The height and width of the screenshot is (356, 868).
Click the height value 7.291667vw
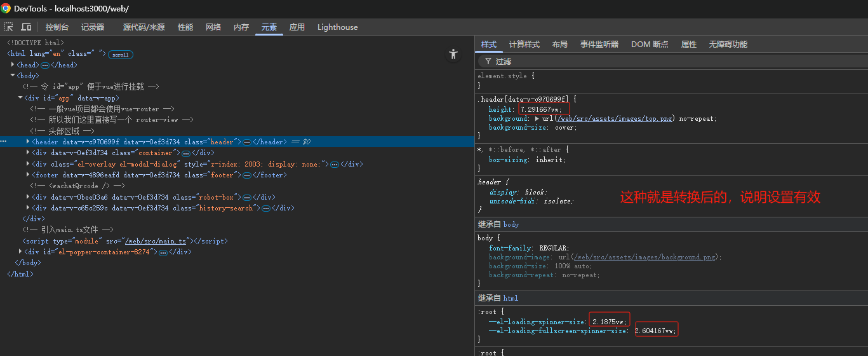[539, 110]
